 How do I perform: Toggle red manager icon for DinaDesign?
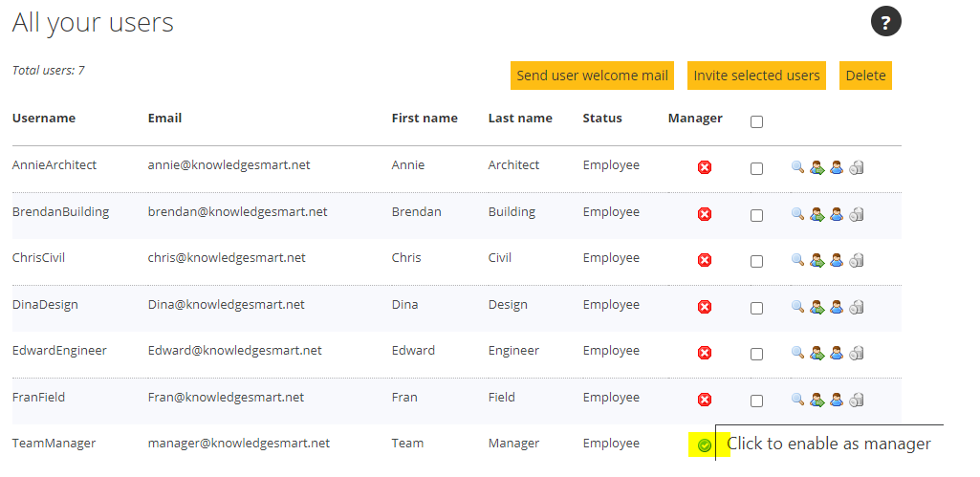click(705, 307)
